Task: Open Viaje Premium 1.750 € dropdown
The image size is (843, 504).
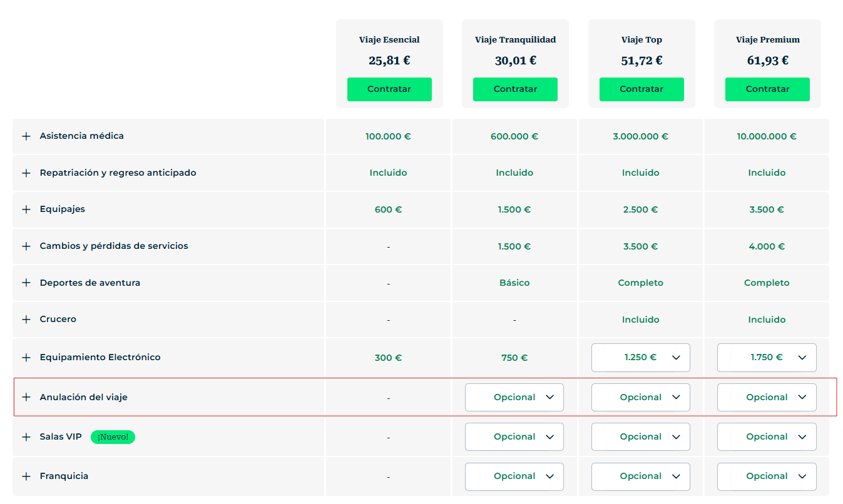Action: tap(767, 358)
